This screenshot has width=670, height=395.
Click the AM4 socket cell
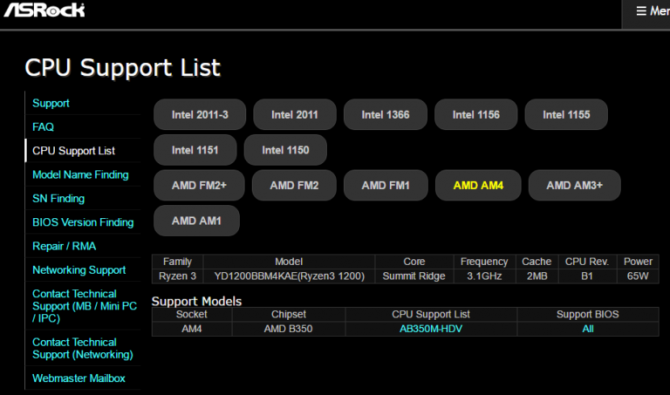(192, 329)
